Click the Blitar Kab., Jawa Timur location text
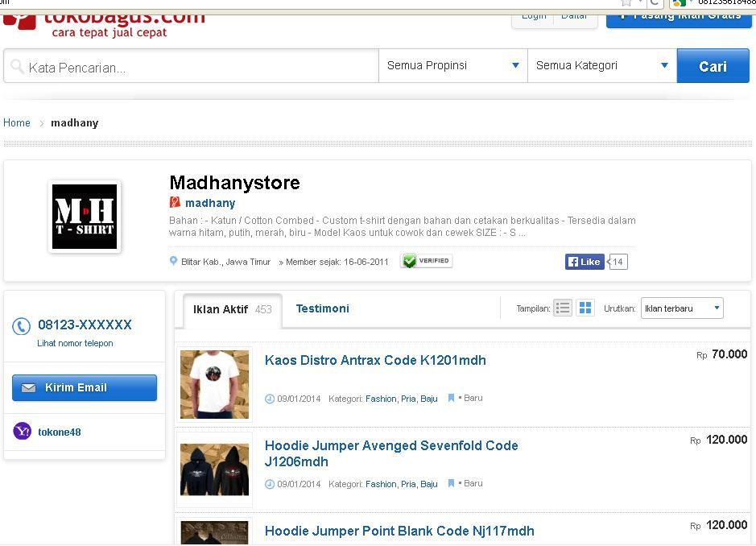The height and width of the screenshot is (546, 756). click(x=225, y=262)
